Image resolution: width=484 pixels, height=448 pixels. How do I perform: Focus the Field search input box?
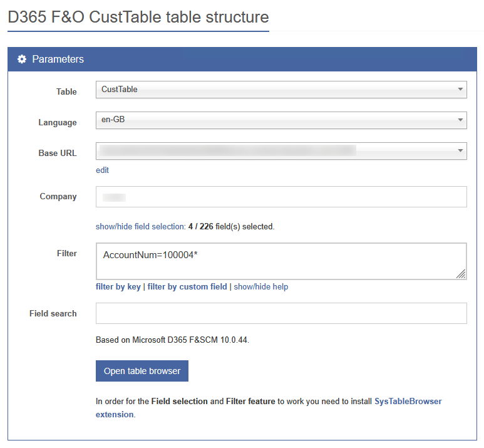[x=281, y=313]
